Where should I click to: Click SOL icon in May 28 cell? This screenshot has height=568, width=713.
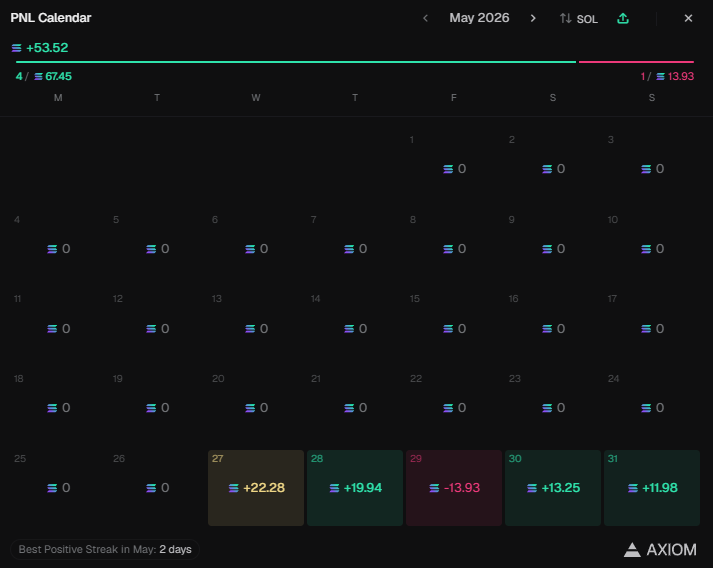coord(334,488)
